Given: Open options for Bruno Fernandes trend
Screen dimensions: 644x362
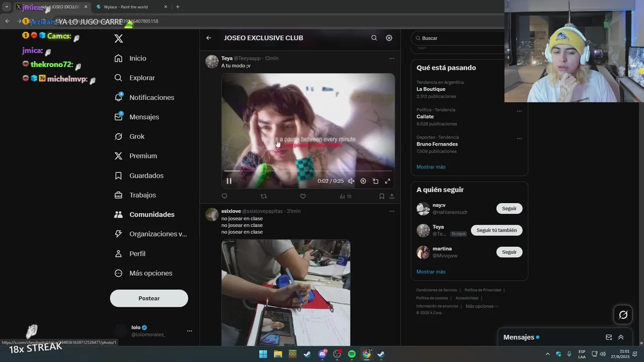Looking at the screenshot, I should coord(519,139).
